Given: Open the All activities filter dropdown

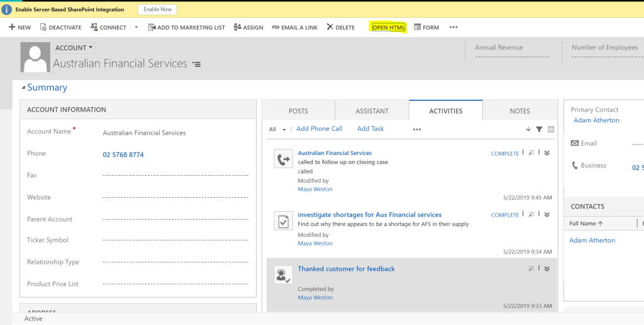Looking at the screenshot, I should (277, 129).
